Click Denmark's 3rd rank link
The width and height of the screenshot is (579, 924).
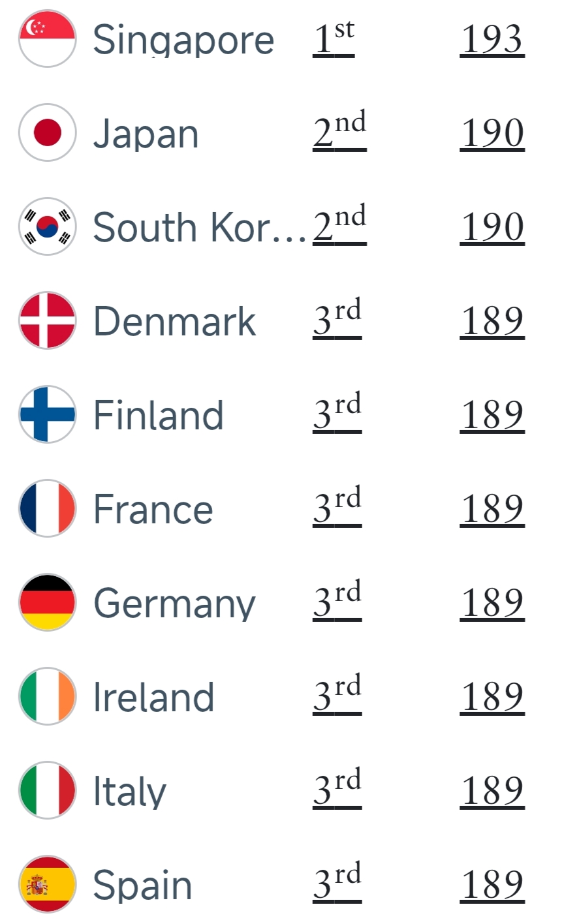[337, 320]
